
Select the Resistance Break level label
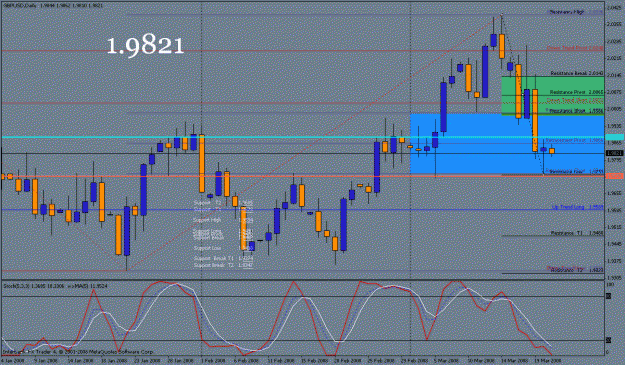577,73
